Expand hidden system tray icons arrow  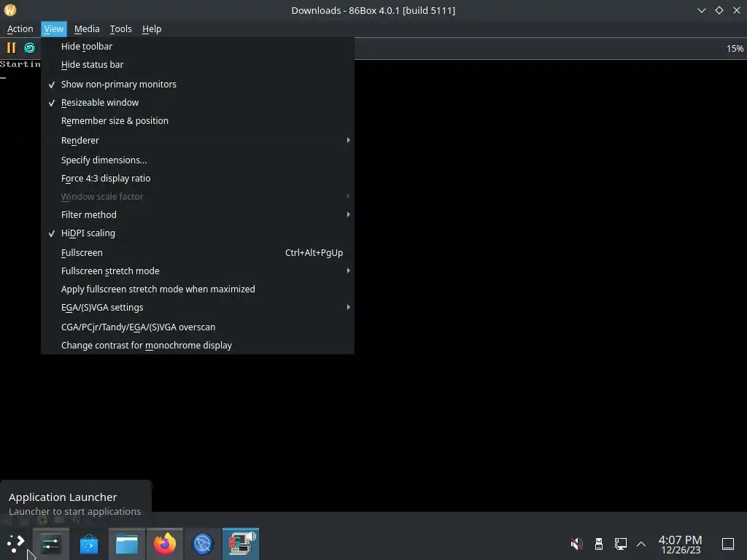(x=641, y=544)
